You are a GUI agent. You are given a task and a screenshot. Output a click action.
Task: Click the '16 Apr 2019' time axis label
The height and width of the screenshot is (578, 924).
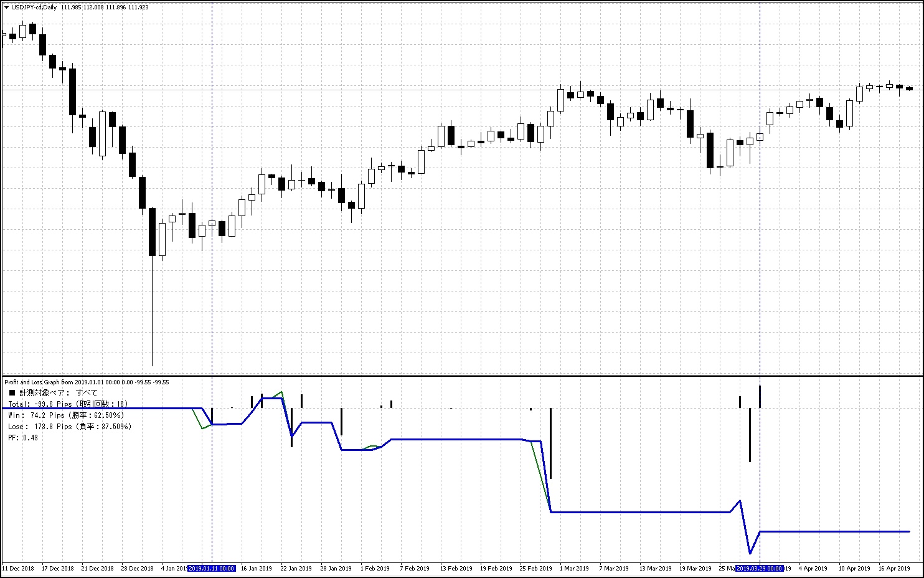point(894,568)
